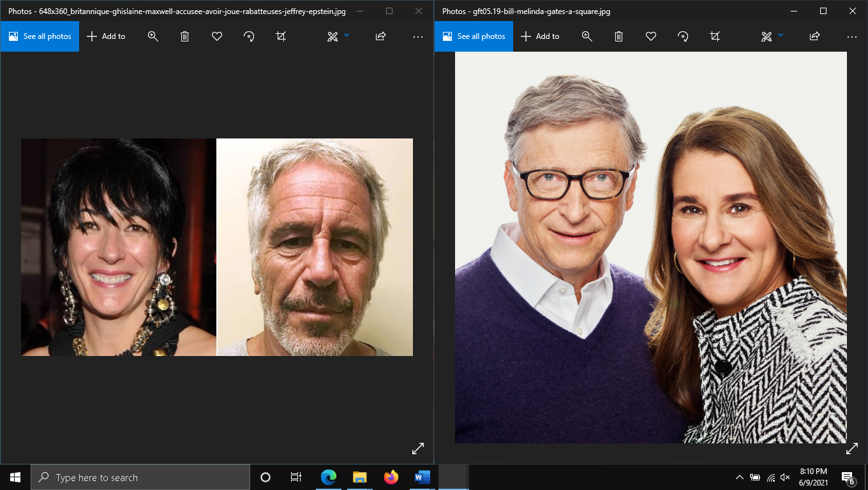This screenshot has height=490, width=868.
Task: Maximize the left Photos window
Action: [389, 11]
